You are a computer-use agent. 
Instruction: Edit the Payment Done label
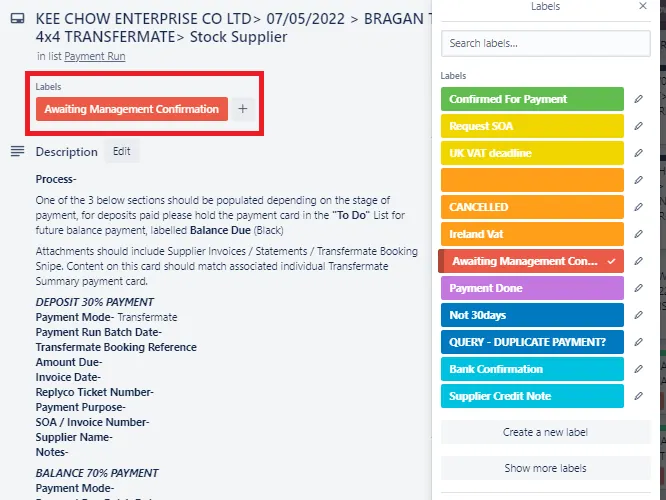tap(638, 288)
